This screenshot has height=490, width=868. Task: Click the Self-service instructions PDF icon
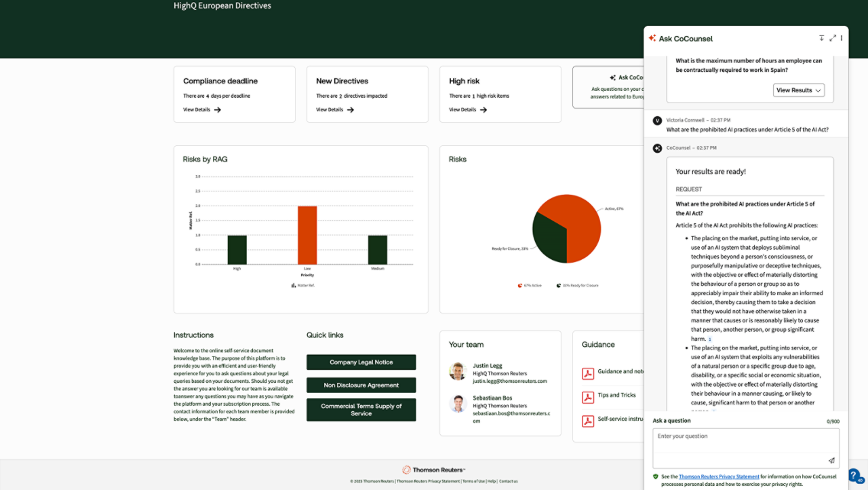(x=588, y=421)
